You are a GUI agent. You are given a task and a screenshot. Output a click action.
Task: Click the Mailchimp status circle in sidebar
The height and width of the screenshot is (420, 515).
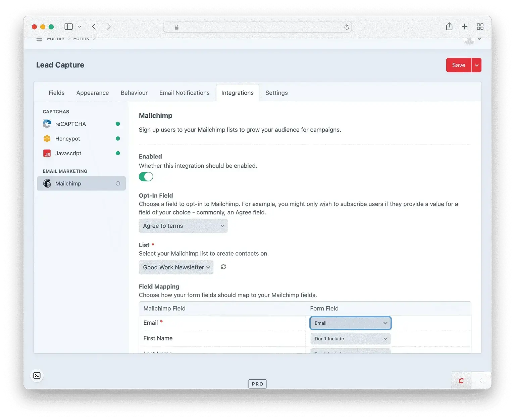click(118, 183)
